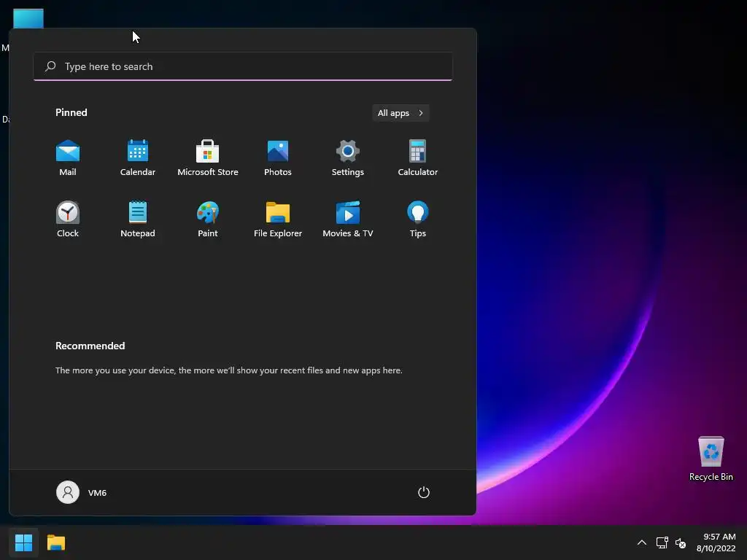Screen dimensions: 747x560
Task: Open File Explorer from the taskbar
Action: [56, 542]
